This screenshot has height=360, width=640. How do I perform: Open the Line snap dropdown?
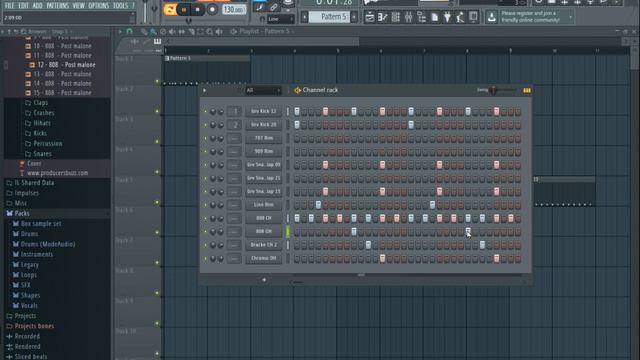pyautogui.click(x=280, y=19)
